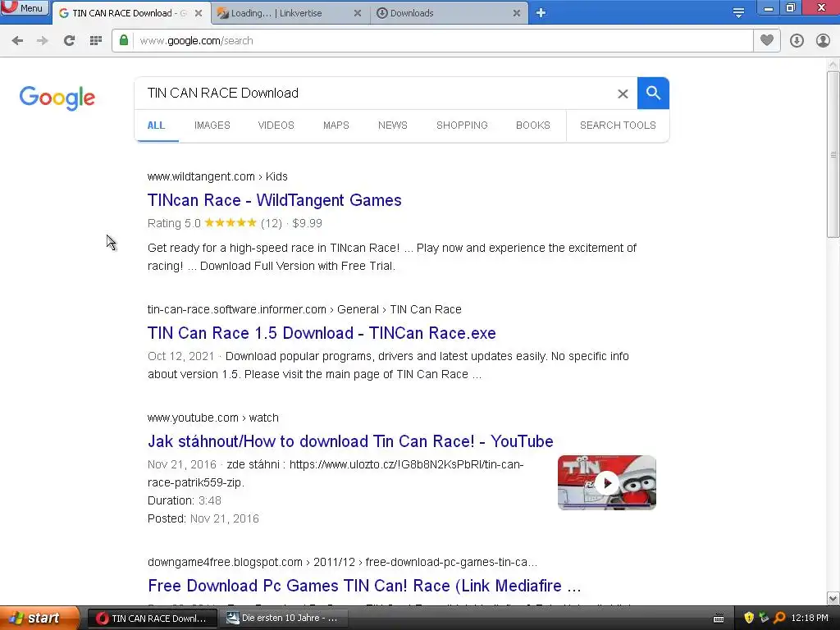Click the yellow security shield tray icon
This screenshot has width=840, height=630.
click(749, 618)
